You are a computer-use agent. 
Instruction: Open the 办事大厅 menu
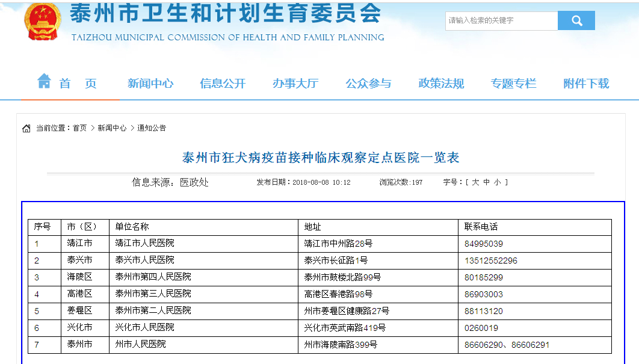tap(295, 84)
